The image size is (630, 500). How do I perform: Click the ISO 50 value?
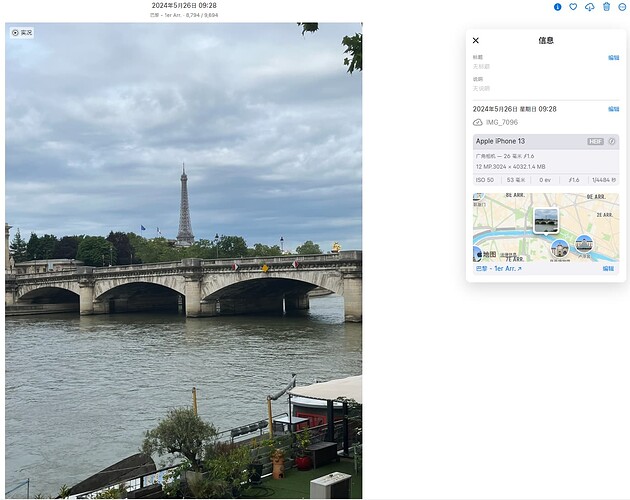[x=485, y=180]
